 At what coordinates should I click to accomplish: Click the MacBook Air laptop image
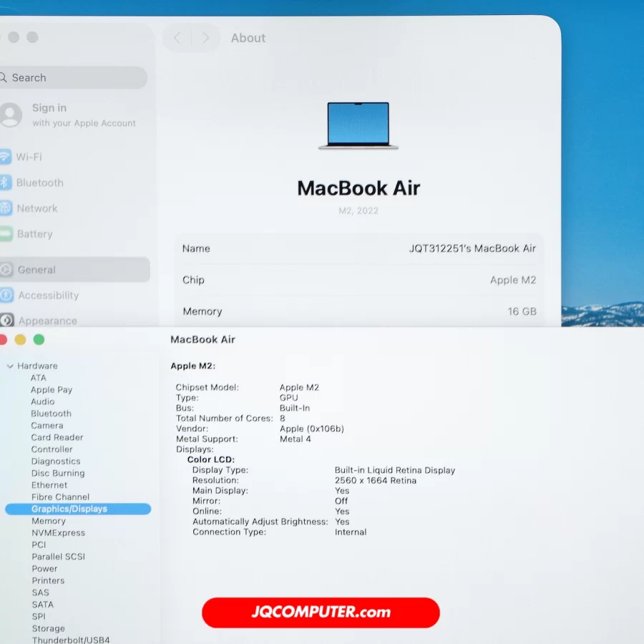click(x=358, y=126)
